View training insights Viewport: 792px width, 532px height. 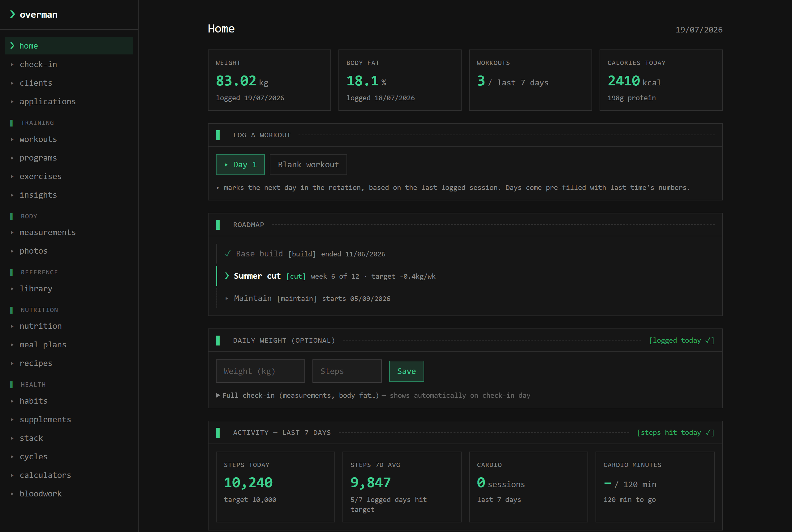[69, 195]
